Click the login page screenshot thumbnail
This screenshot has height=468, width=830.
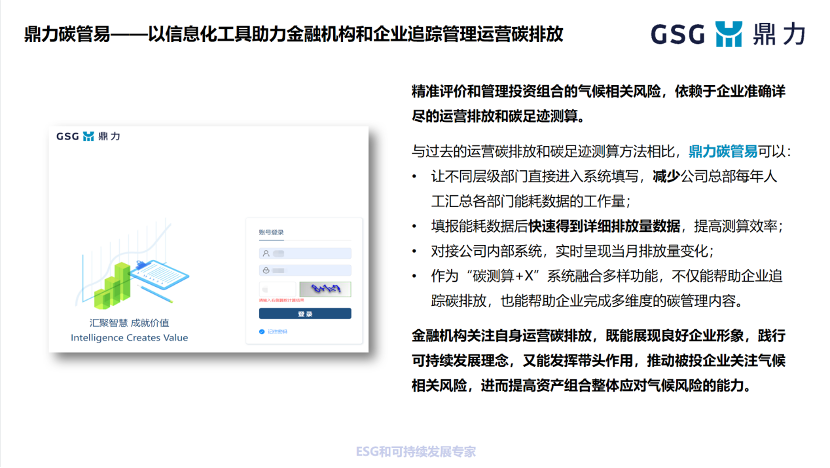click(x=209, y=239)
